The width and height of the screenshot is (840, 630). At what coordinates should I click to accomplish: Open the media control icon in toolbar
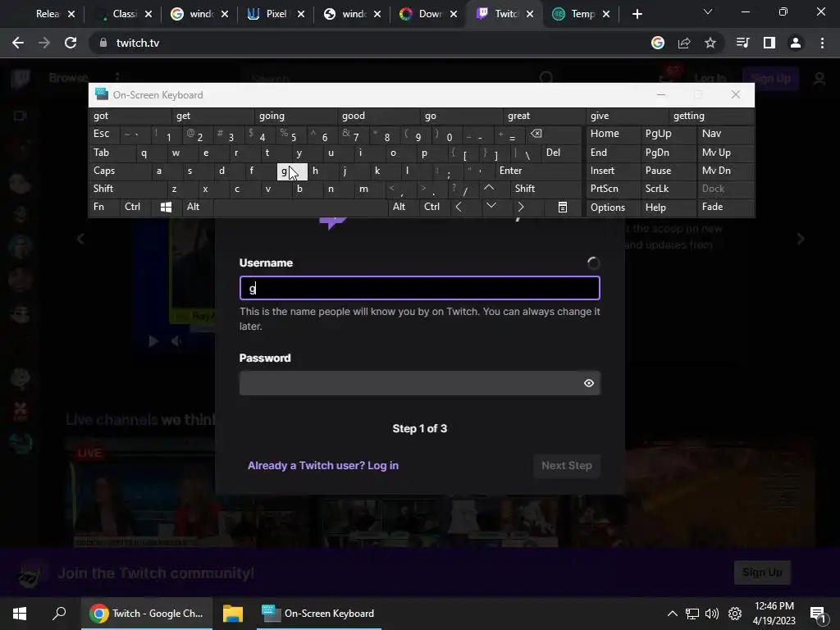pos(742,43)
